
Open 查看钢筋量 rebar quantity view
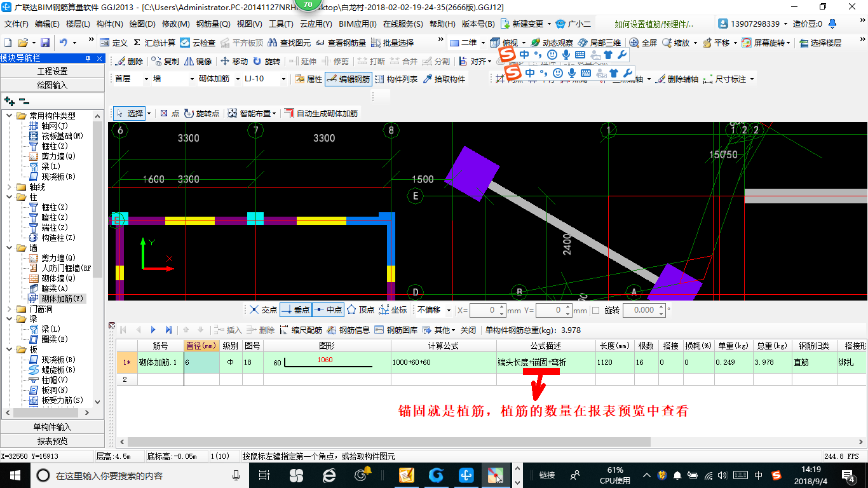341,43
